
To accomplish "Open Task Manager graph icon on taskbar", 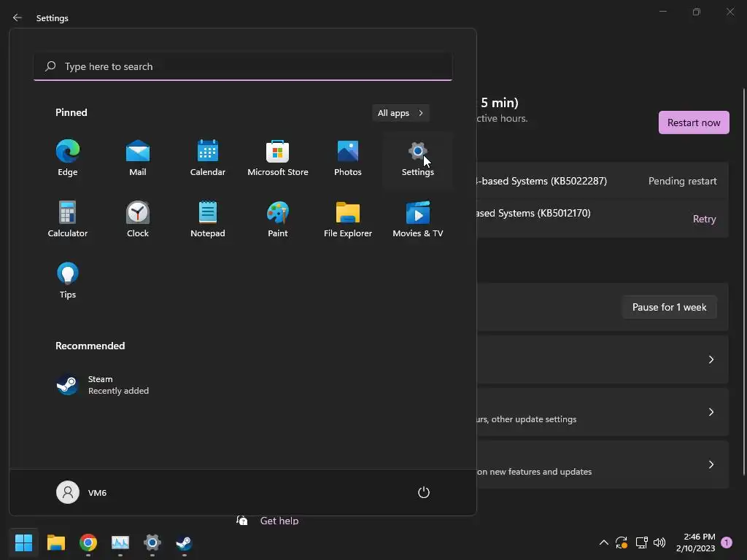I will tap(120, 542).
